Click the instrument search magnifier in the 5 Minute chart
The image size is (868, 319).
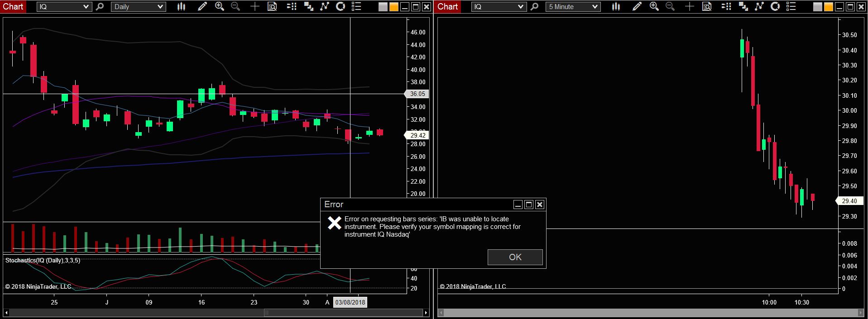click(x=535, y=7)
